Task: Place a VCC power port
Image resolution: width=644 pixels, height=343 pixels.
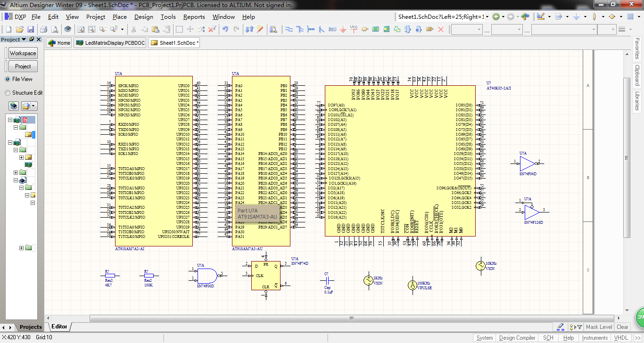Action: click(x=354, y=29)
